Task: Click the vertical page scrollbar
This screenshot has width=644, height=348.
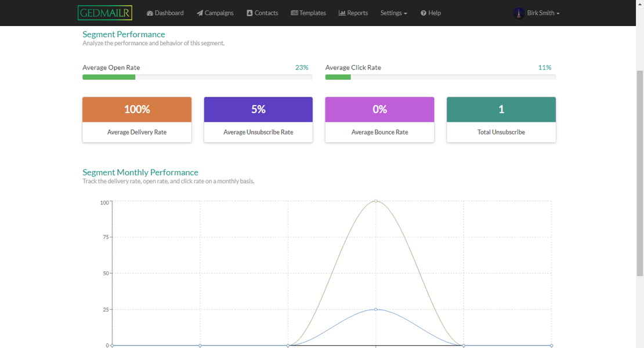Action: [x=640, y=174]
